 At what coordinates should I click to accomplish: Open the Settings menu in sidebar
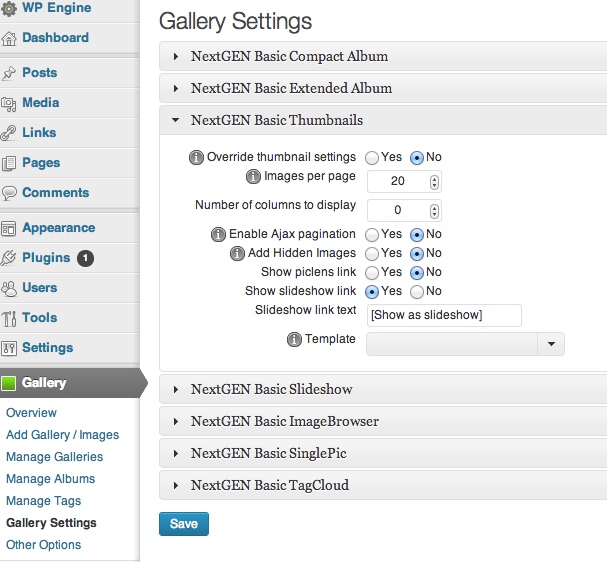tap(48, 348)
